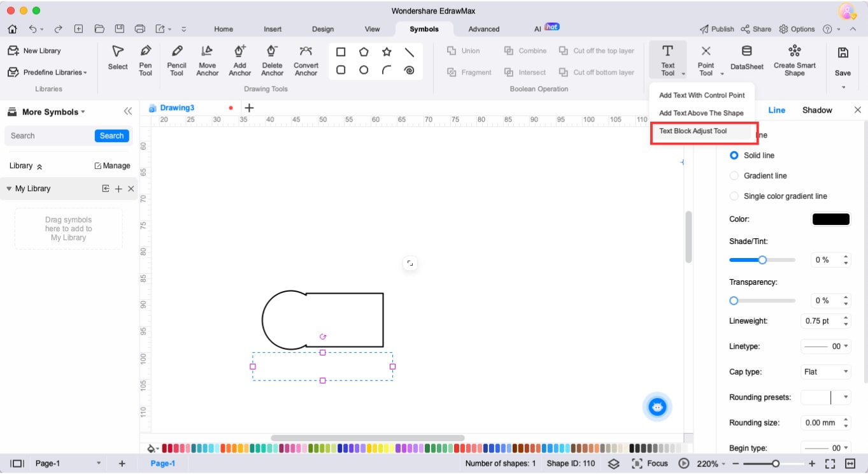
Task: Activate the Move Anchor tool
Action: (207, 60)
